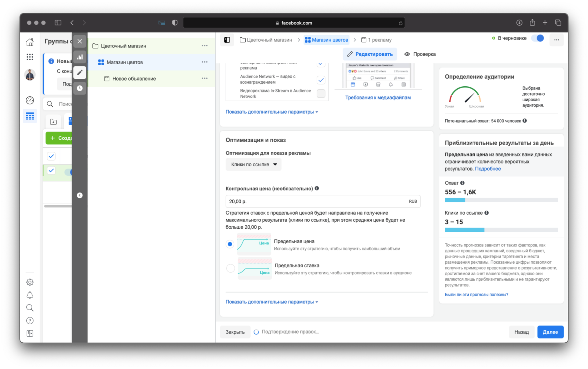Image resolution: width=588 pixels, height=369 pixels.
Task: Toggle the В черновике switch
Action: [x=538, y=38]
